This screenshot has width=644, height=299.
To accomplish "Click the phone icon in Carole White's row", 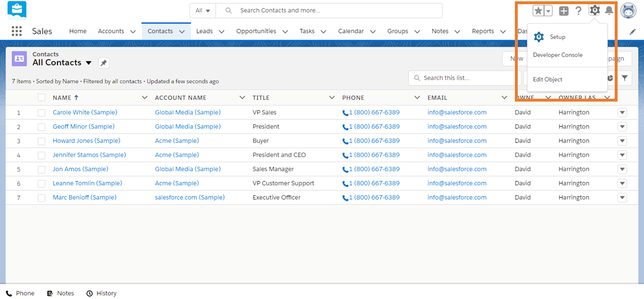I will [x=345, y=113].
